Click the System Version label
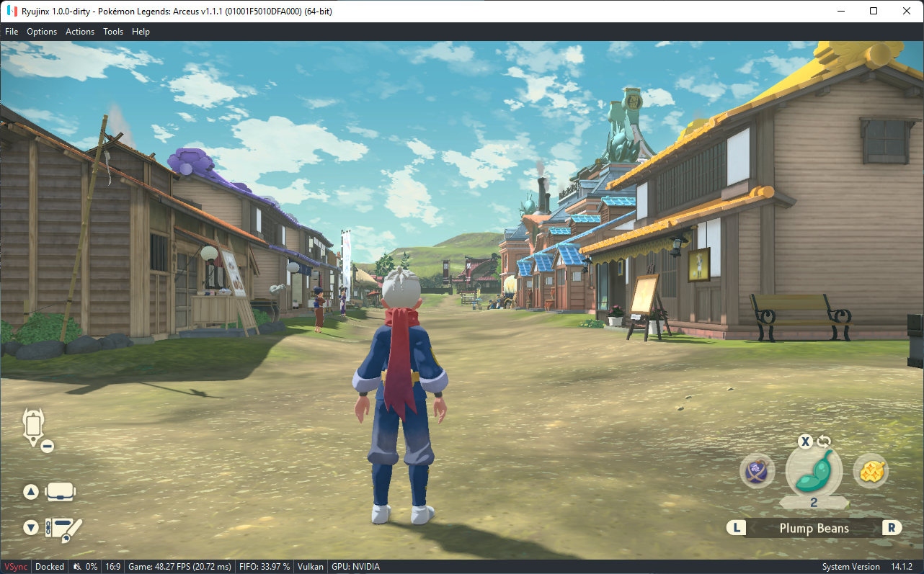 [x=851, y=567]
